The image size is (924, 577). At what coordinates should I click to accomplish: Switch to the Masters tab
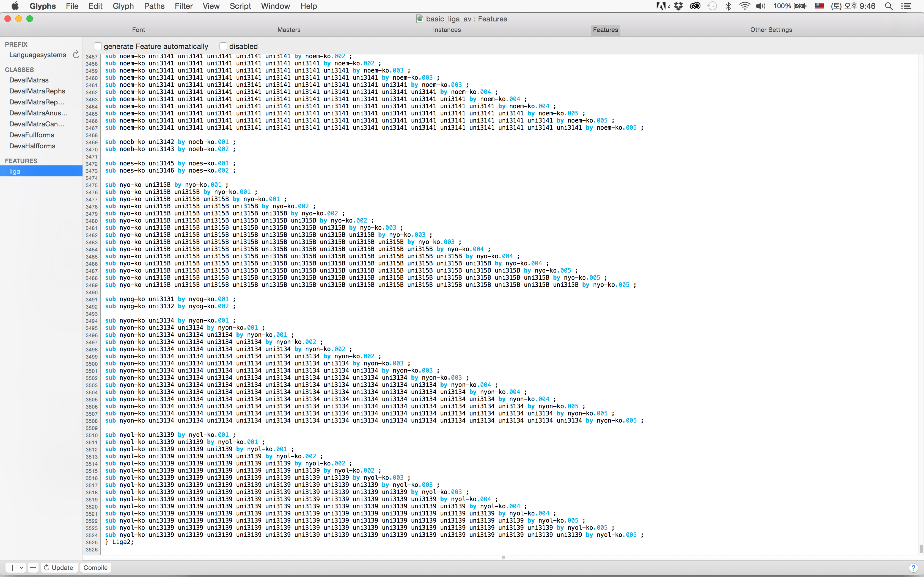289,30
